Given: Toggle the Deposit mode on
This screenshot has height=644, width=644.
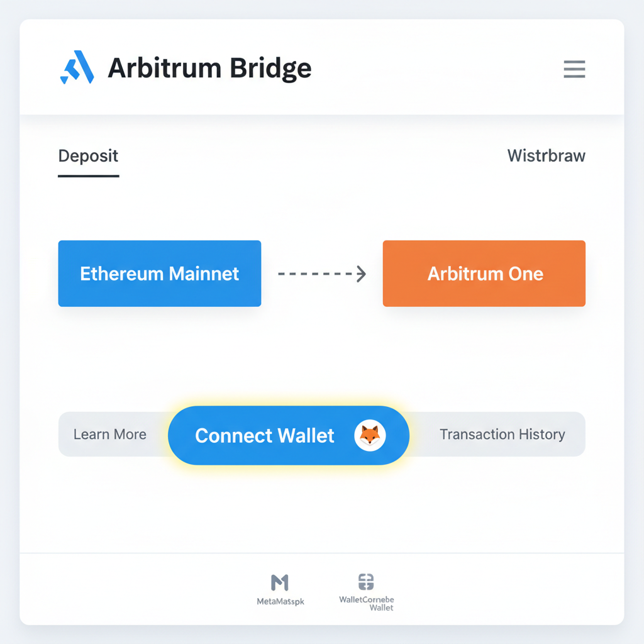Looking at the screenshot, I should coord(88,156).
